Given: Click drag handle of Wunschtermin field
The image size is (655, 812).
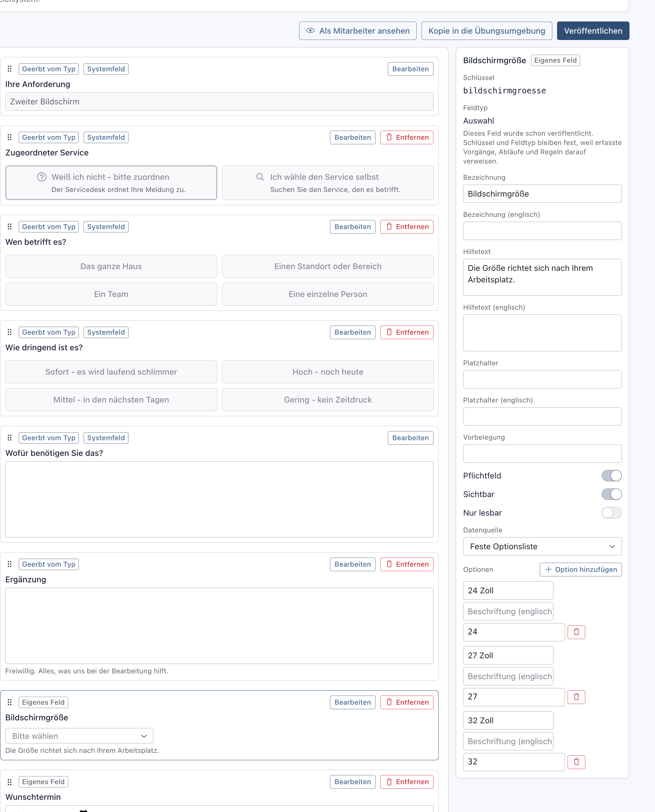Looking at the screenshot, I should pyautogui.click(x=10, y=782).
